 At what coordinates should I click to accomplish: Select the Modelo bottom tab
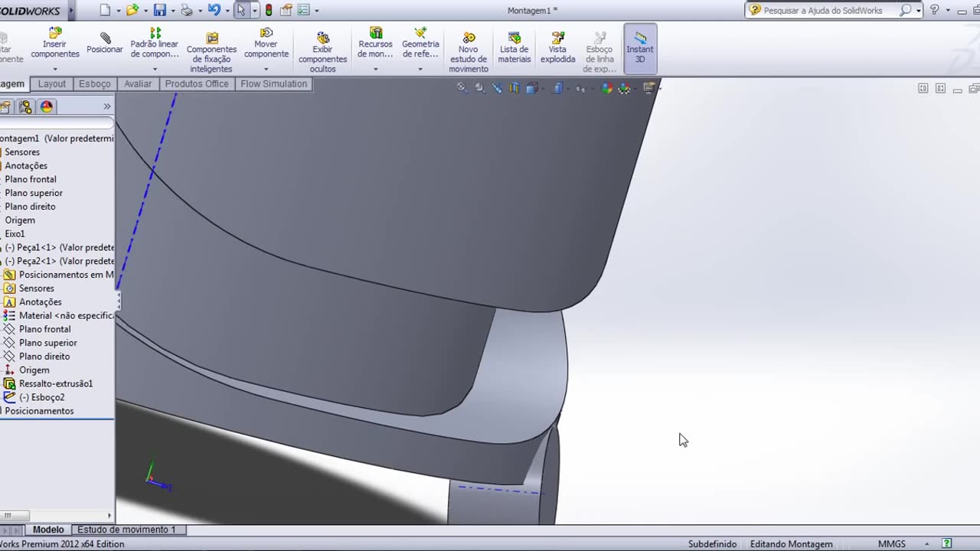pos(48,530)
